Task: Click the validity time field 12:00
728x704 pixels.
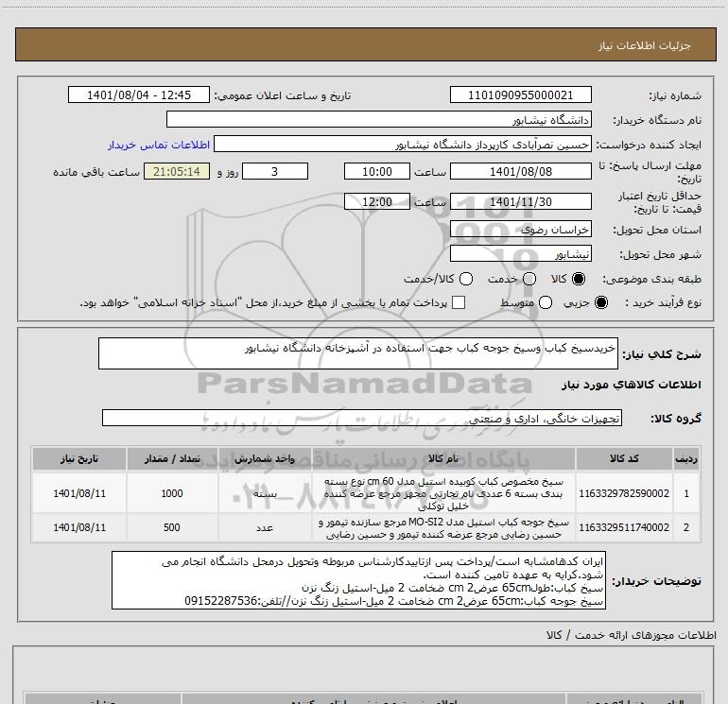Action: pos(377,201)
